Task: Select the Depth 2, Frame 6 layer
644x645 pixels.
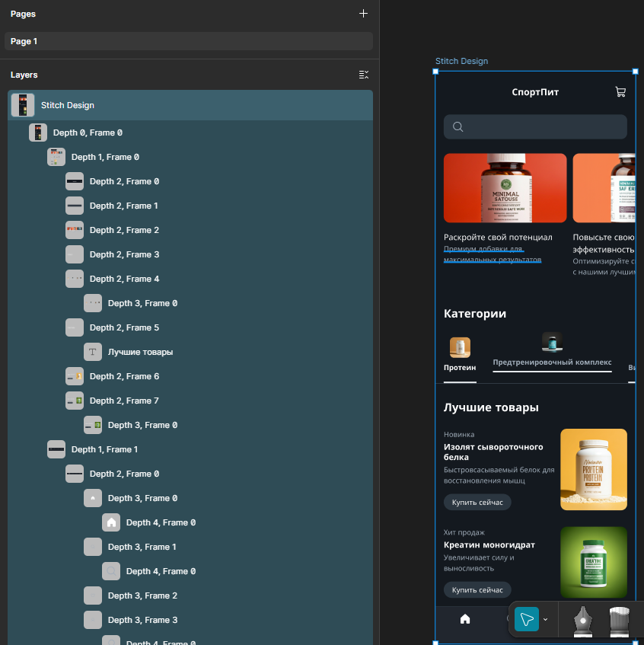Action: pyautogui.click(x=190, y=376)
